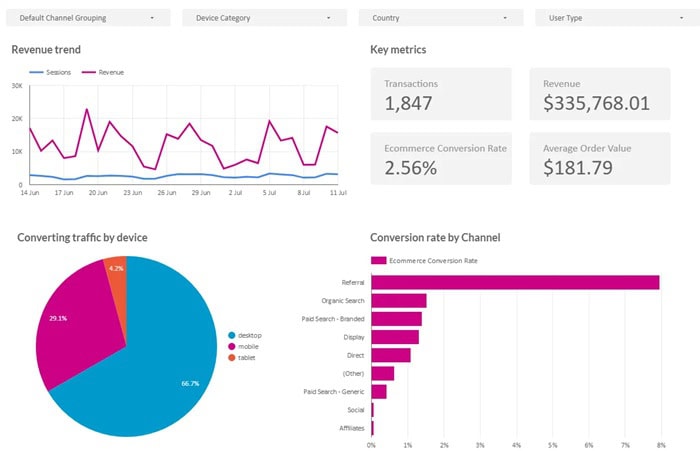
Task: Select the tablet legend dot
Action: tap(231, 358)
